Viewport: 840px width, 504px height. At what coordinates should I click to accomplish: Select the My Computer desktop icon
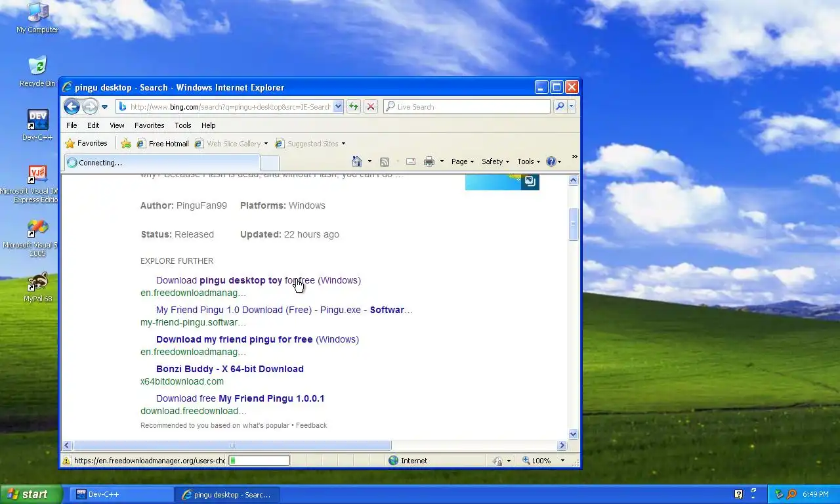tap(37, 18)
